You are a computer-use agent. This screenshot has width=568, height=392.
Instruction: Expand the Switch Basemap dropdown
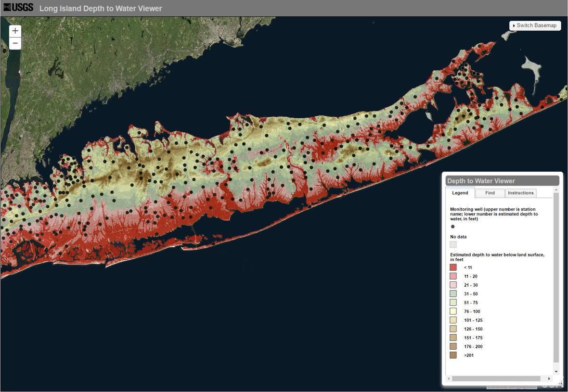point(535,25)
